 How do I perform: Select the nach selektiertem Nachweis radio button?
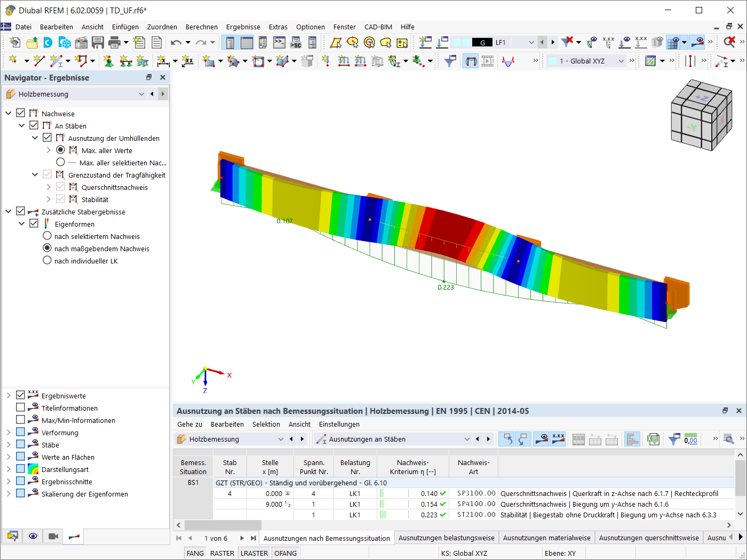pyautogui.click(x=47, y=236)
